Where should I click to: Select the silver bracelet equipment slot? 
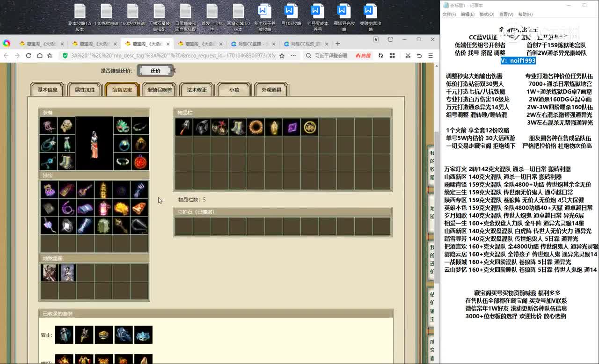[122, 162]
